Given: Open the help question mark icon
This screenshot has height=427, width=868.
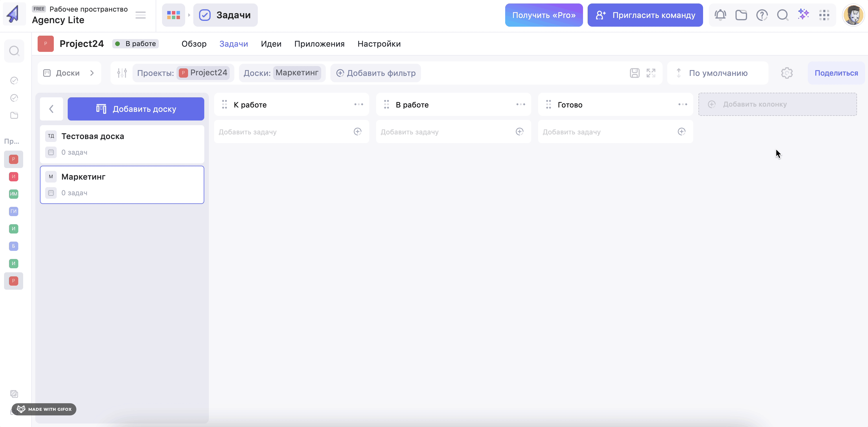Looking at the screenshot, I should [x=762, y=15].
